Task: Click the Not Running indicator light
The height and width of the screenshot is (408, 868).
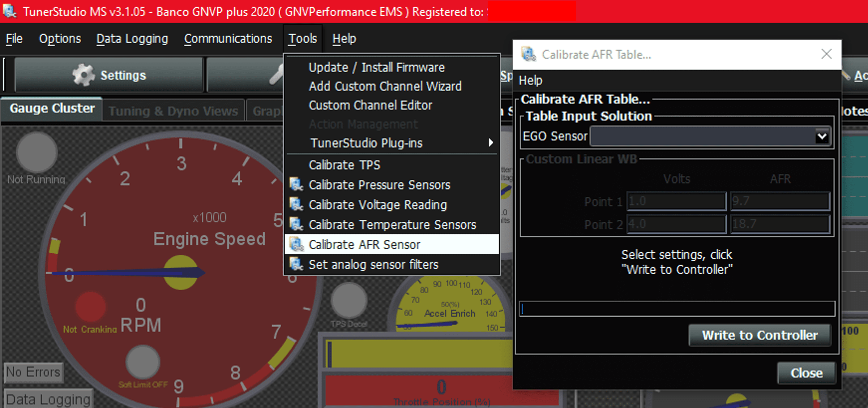Action: (37, 152)
